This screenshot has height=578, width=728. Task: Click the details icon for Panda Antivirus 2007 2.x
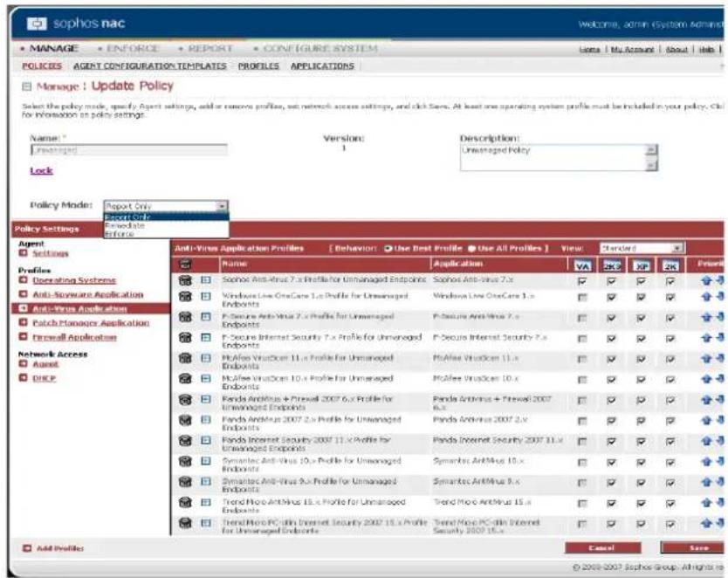point(206,420)
